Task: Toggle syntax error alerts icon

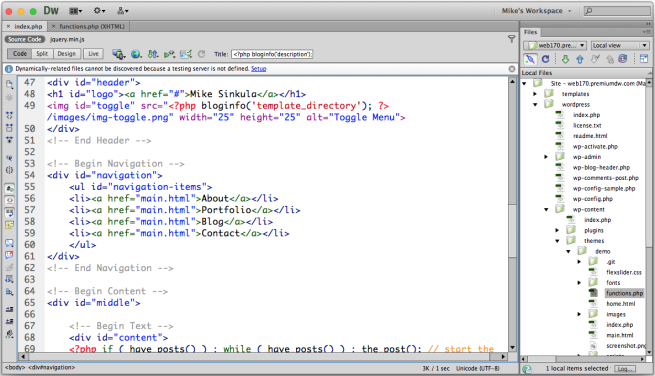Action: click(9, 225)
